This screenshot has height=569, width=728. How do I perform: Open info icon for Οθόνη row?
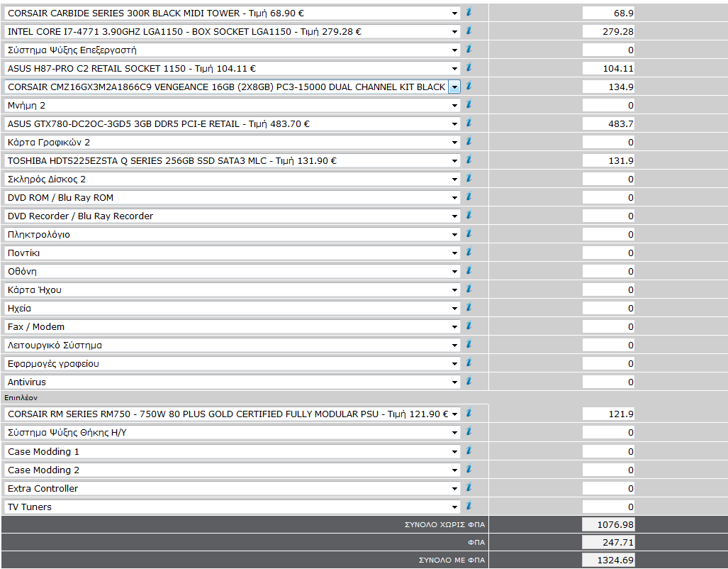[x=469, y=270]
